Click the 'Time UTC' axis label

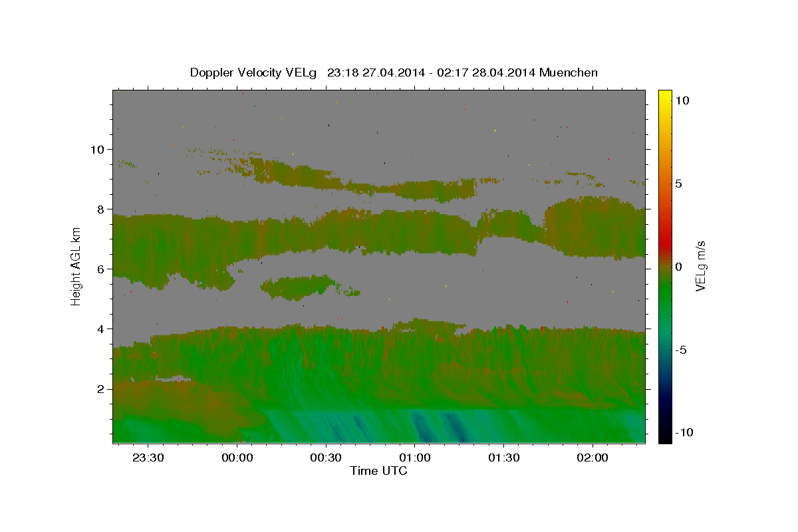pyautogui.click(x=378, y=471)
